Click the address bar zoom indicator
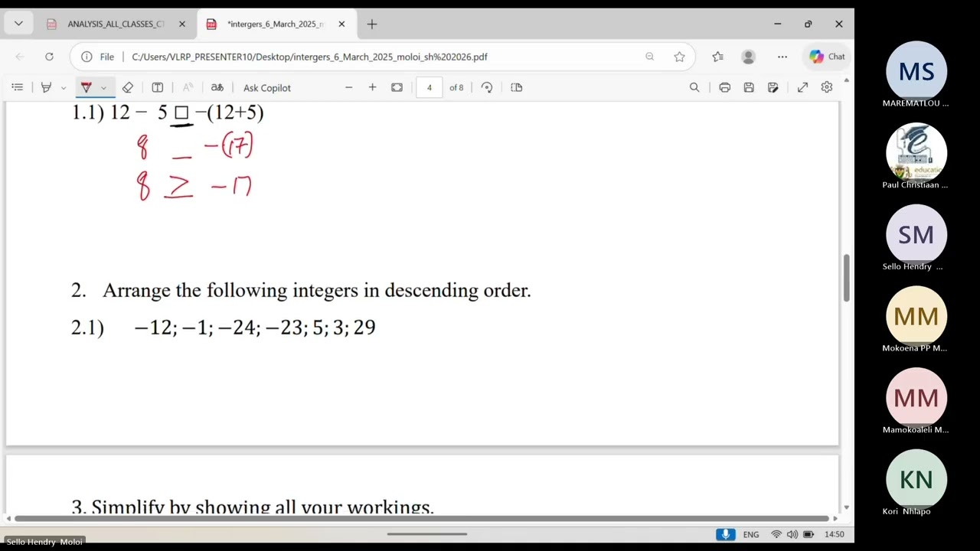 tap(649, 57)
